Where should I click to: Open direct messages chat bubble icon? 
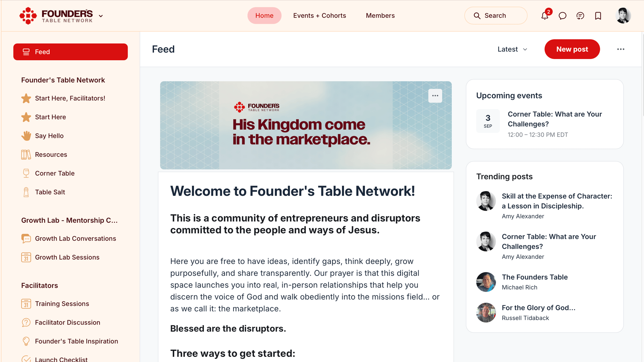coord(563,15)
